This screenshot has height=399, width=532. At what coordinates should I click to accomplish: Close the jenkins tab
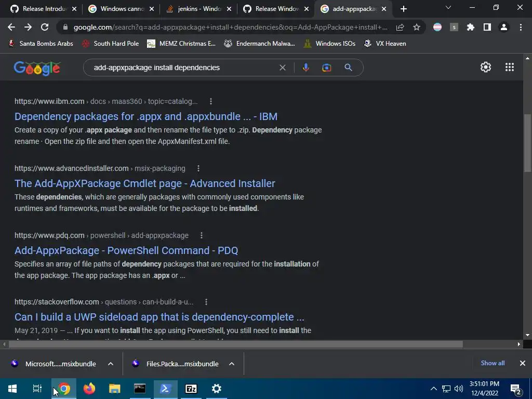click(229, 9)
